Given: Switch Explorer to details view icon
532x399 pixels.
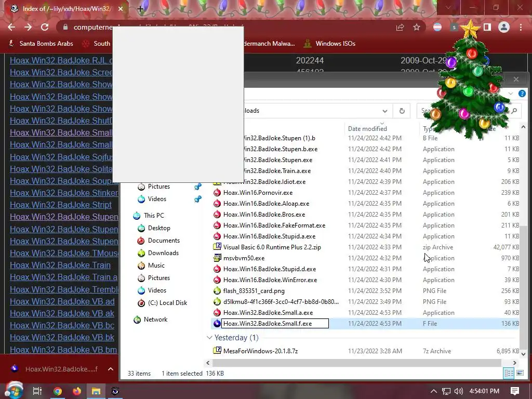Looking at the screenshot, I should tap(509, 373).
